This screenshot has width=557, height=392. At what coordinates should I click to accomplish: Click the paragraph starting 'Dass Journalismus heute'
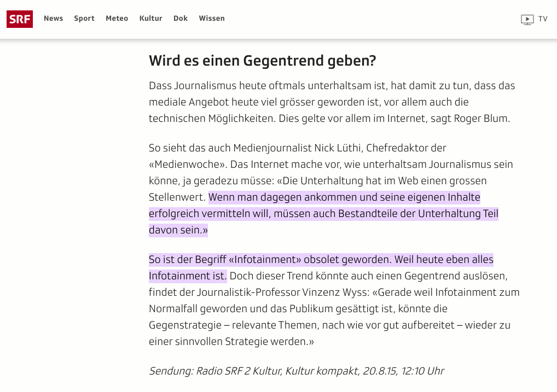click(x=332, y=102)
